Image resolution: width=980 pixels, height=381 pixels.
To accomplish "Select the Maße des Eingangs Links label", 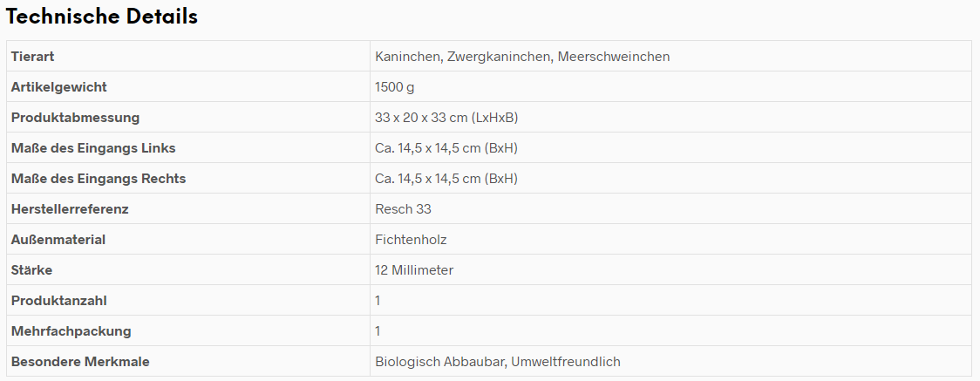I will click(93, 148).
